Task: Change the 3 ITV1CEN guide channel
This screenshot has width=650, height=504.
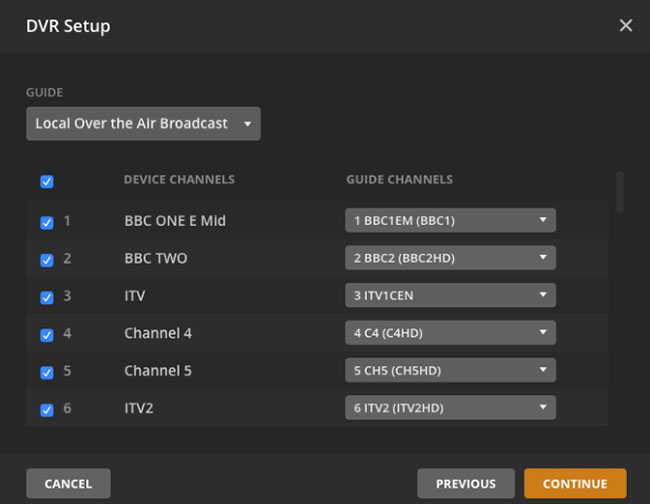Action: pyautogui.click(x=450, y=295)
